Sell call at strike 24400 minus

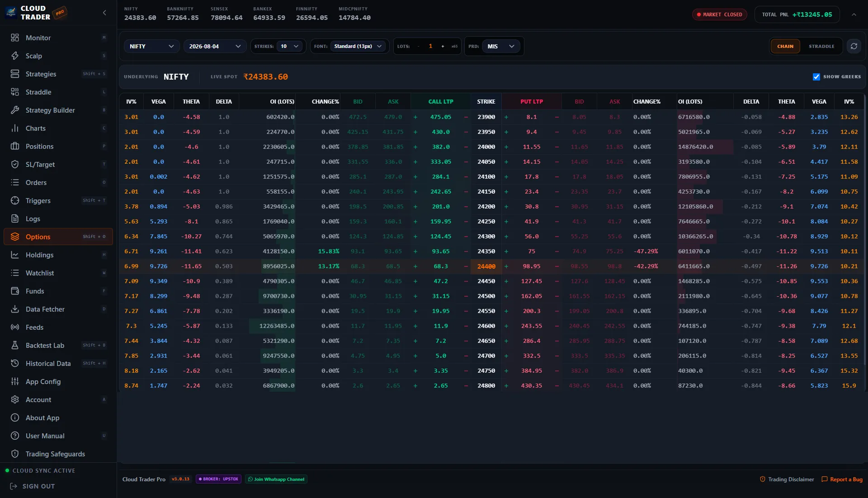click(466, 266)
